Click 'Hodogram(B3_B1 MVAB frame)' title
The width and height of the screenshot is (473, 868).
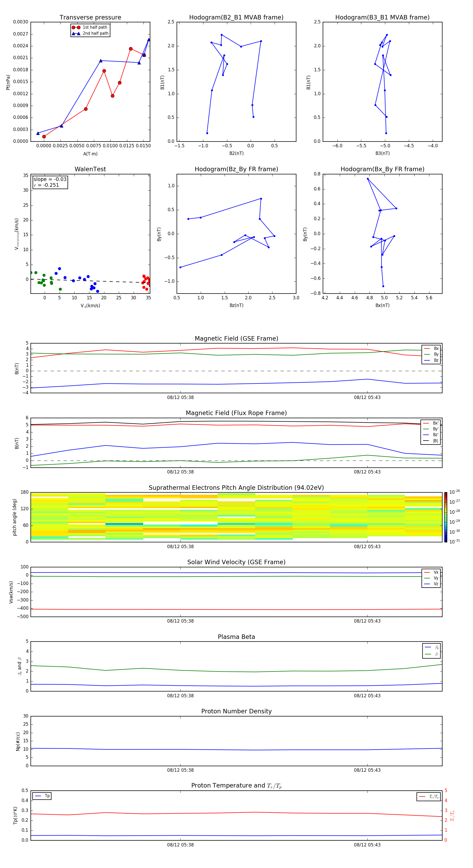coord(382,17)
